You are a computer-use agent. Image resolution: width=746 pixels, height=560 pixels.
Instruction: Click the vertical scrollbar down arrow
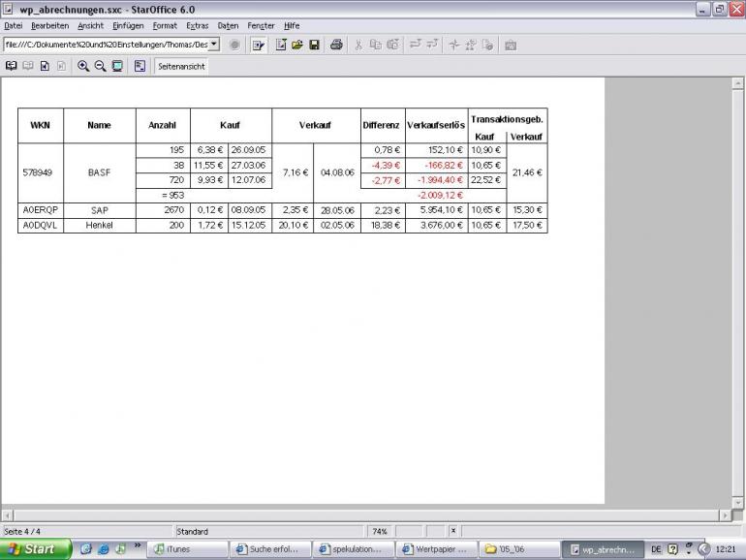pos(737,503)
